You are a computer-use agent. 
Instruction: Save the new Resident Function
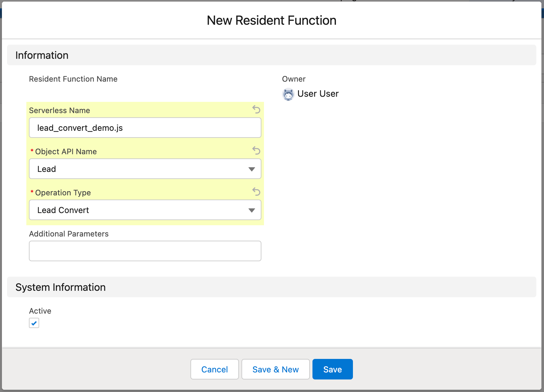tap(332, 369)
